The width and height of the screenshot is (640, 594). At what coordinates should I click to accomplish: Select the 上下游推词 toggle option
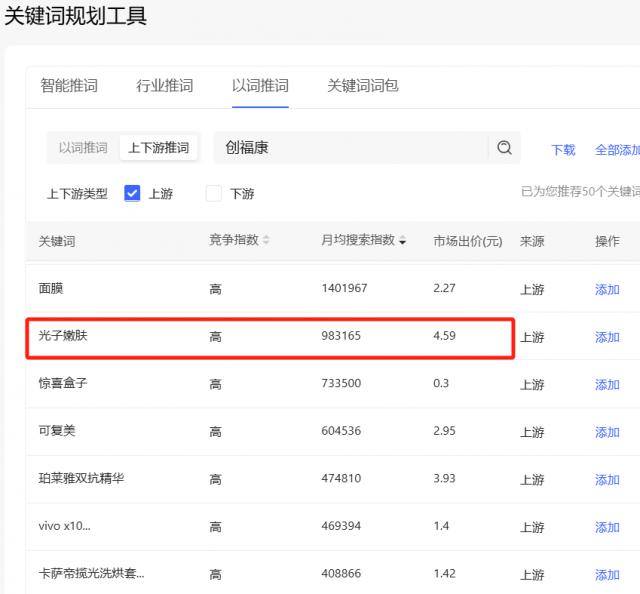click(159, 147)
